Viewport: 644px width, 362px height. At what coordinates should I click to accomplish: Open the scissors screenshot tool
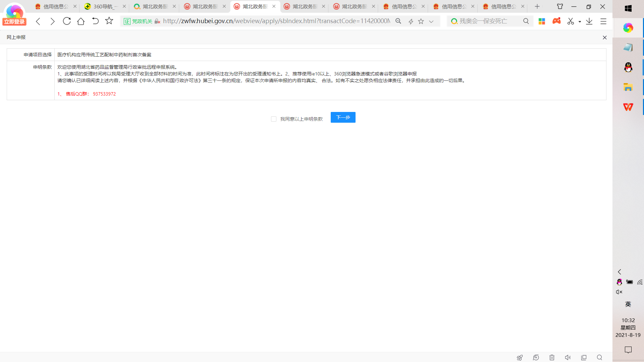(571, 21)
